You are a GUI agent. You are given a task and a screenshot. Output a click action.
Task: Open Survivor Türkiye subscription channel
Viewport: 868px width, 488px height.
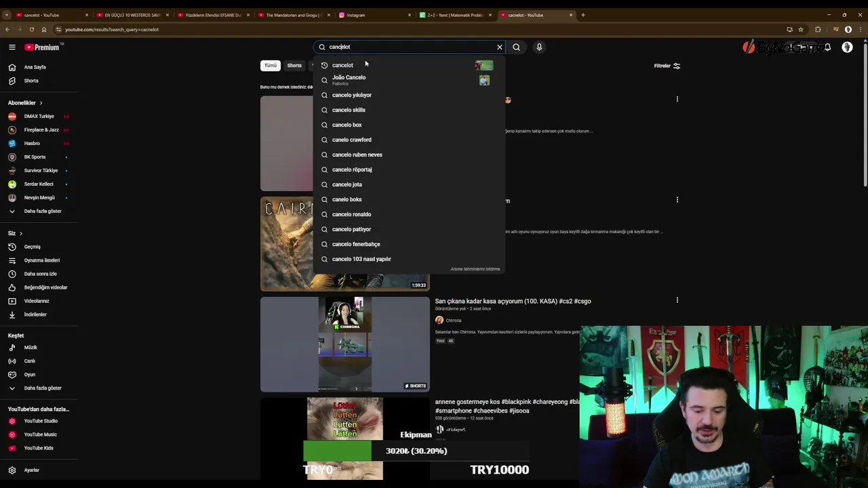[x=38, y=170]
